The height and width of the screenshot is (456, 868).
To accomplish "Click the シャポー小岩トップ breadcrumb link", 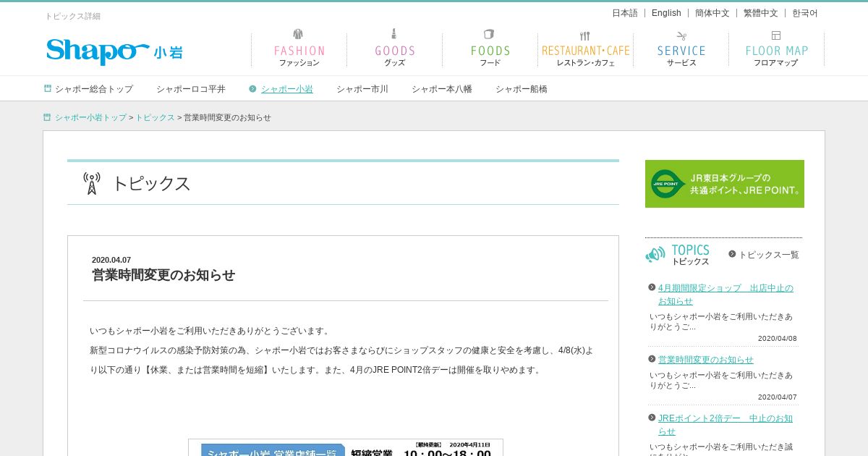I will (90, 117).
